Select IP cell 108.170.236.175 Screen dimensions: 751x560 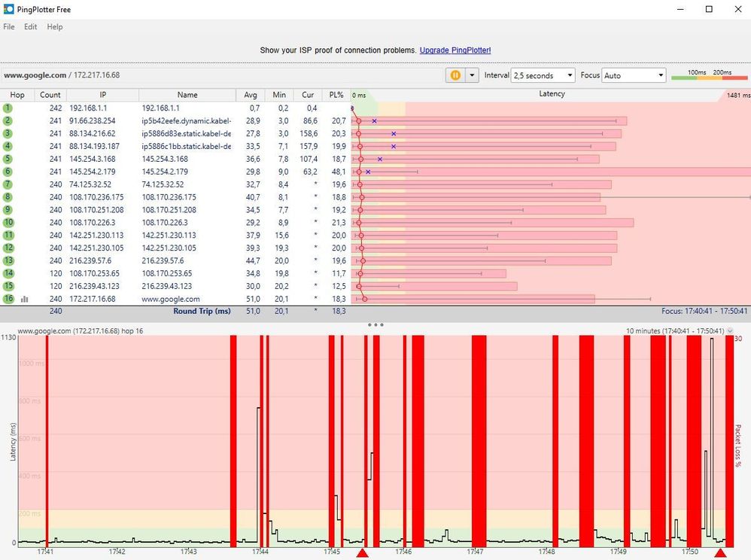(x=96, y=197)
